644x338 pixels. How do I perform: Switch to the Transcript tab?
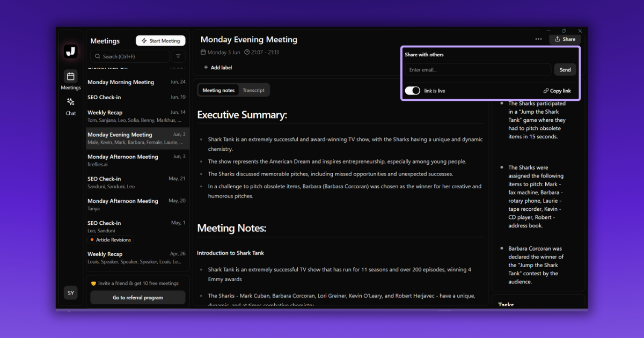click(x=253, y=90)
